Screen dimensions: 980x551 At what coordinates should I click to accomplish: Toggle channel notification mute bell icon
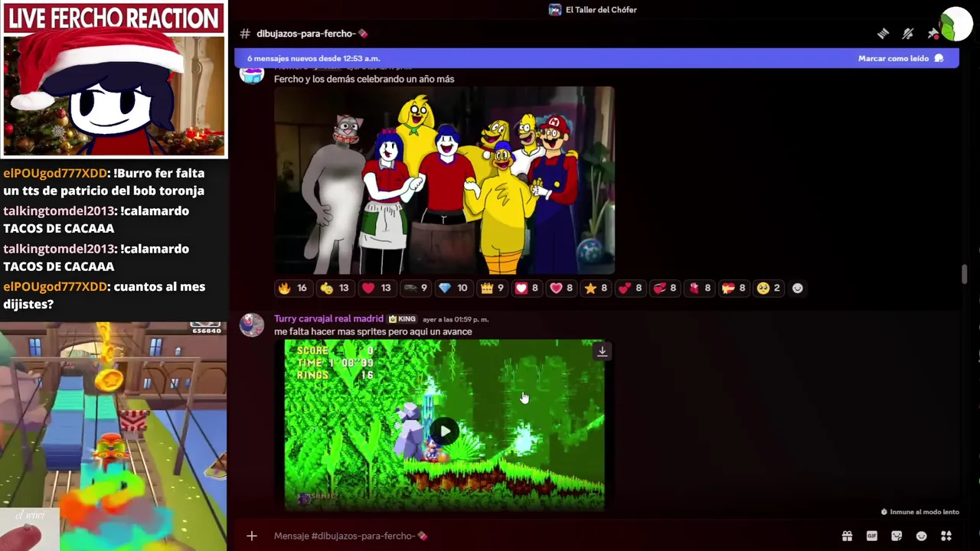pyautogui.click(x=908, y=34)
